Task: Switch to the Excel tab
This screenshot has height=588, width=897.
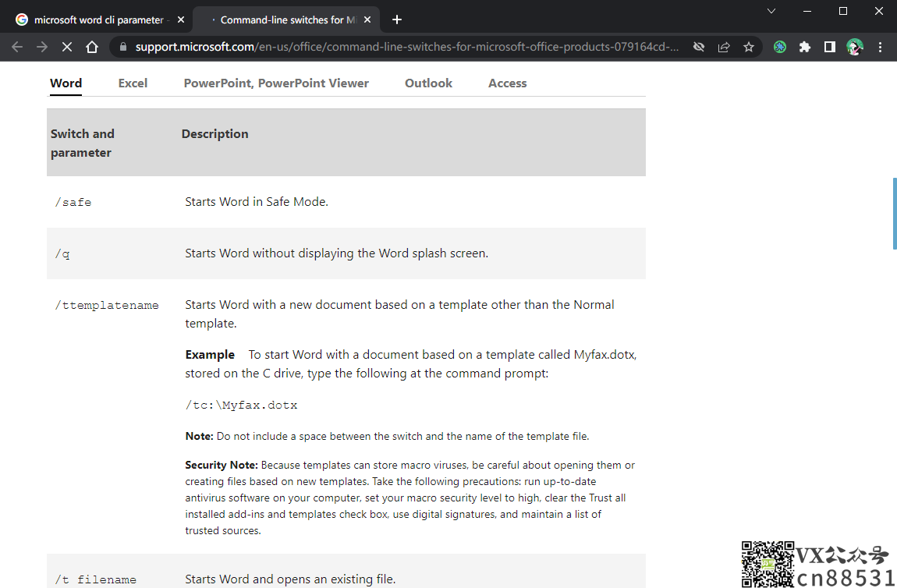Action: click(x=133, y=83)
